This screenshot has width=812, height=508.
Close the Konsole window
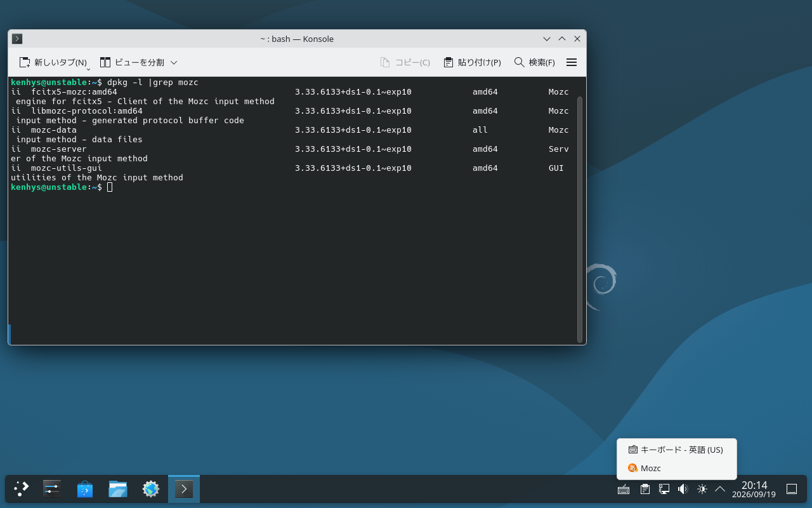577,39
